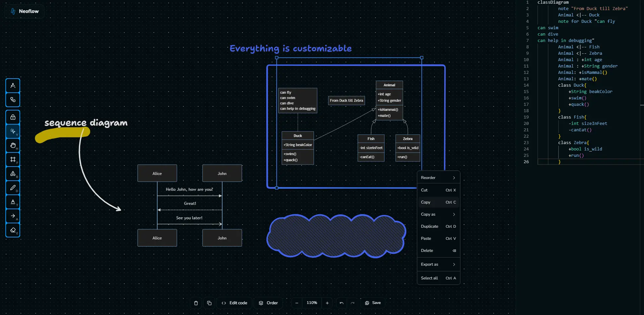644x315 pixels.
Task: Redo the last action
Action: [353, 303]
